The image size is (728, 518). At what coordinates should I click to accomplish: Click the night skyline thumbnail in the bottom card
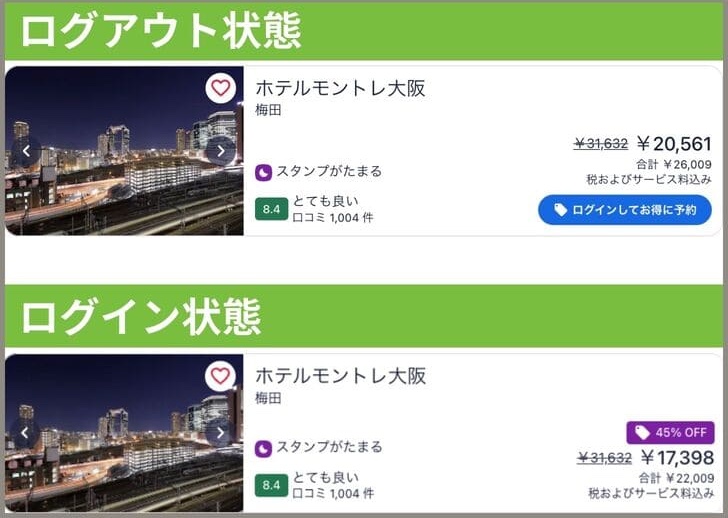click(x=120, y=470)
